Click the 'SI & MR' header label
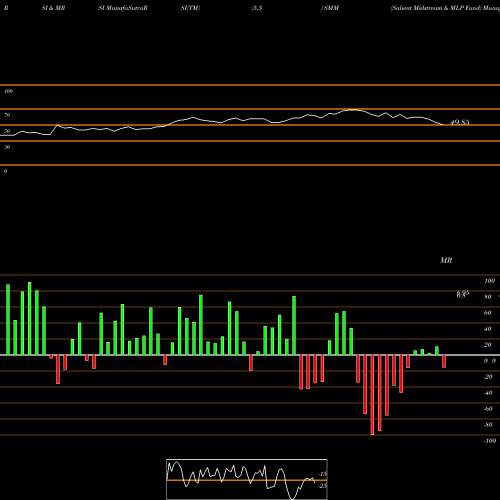 pyautogui.click(x=53, y=8)
